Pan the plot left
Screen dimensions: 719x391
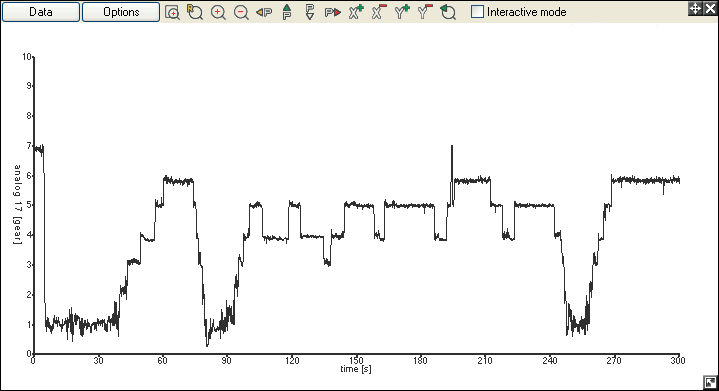click(x=264, y=12)
